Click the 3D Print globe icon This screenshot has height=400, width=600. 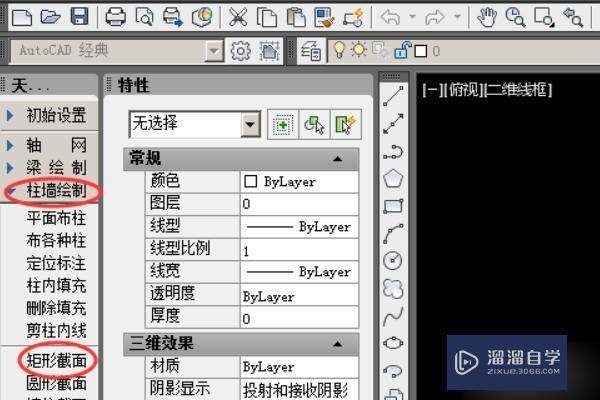point(202,17)
